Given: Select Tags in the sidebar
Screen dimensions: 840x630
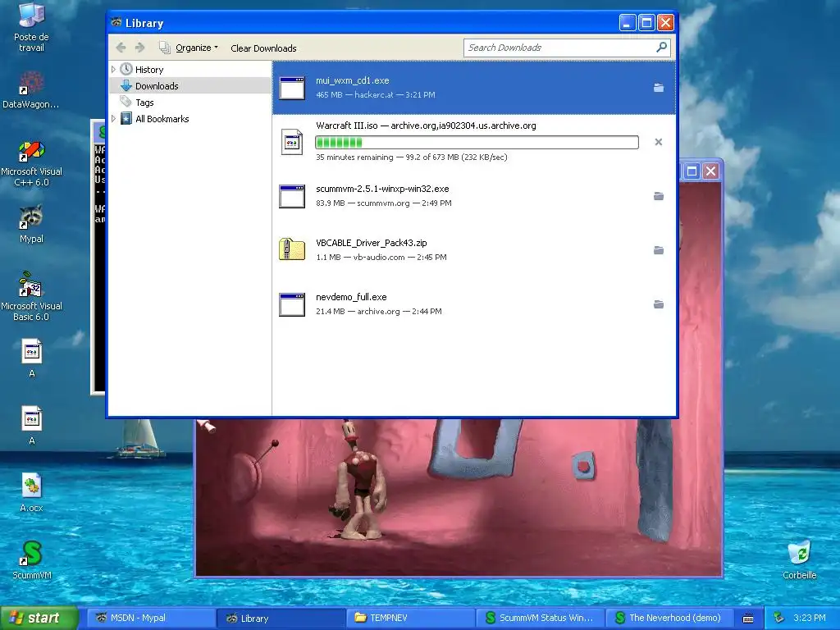Looking at the screenshot, I should coord(144,103).
